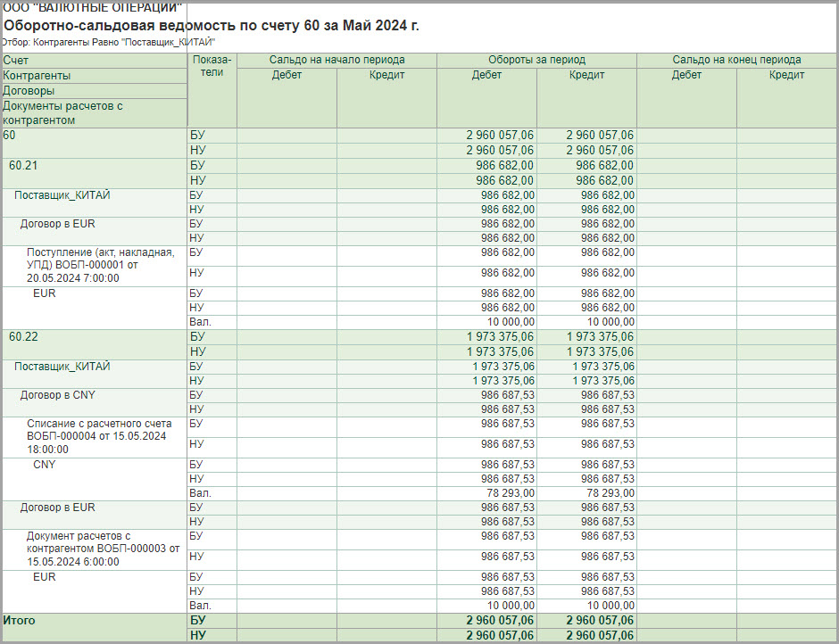
Task: Select the 'Сальдо на конец периода' header
Action: [736, 60]
